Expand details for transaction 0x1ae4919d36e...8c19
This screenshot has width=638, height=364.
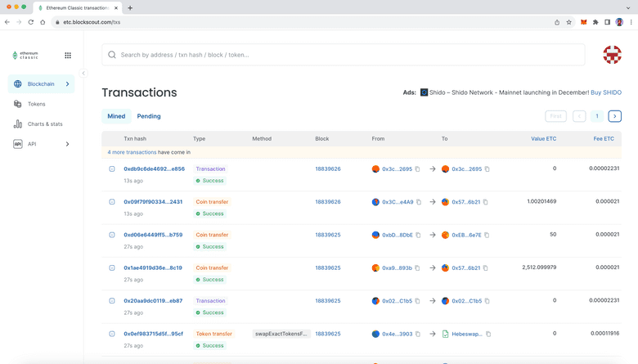pos(112,268)
